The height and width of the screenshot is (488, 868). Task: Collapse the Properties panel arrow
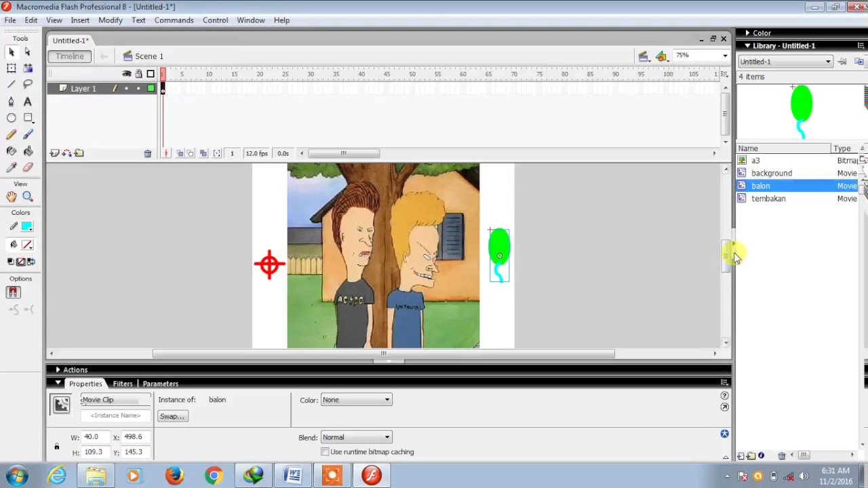pyautogui.click(x=58, y=384)
